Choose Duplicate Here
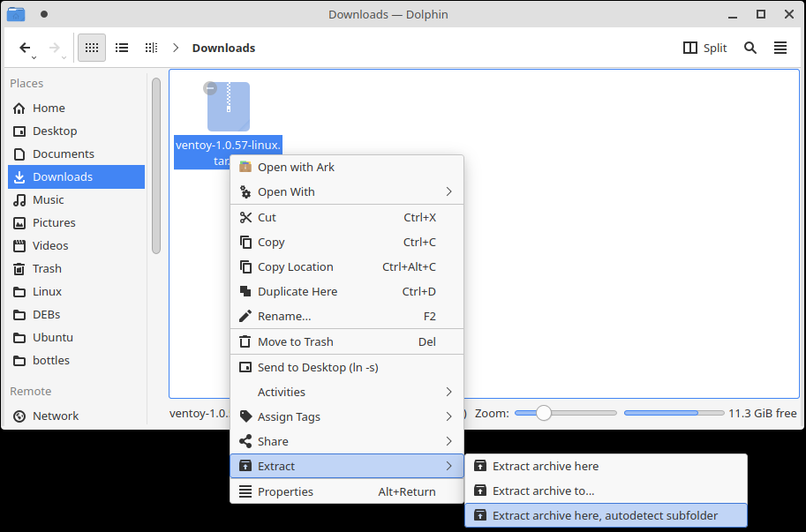 coord(347,292)
